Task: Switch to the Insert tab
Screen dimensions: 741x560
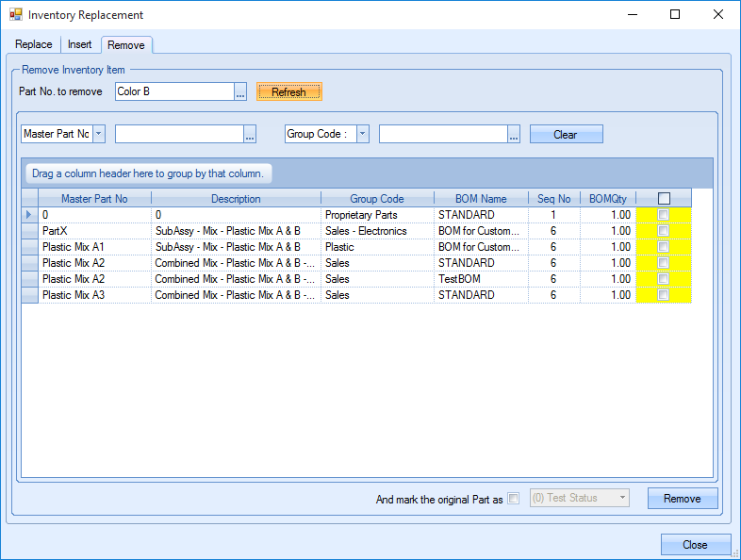Action: point(80,44)
